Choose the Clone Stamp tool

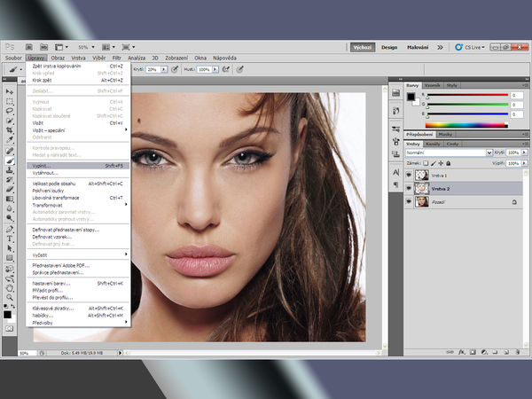[10, 169]
